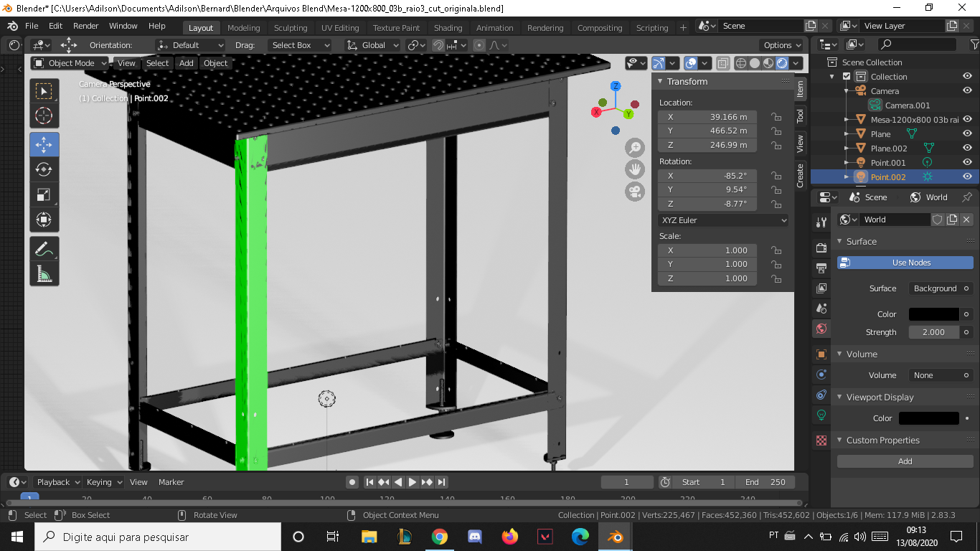This screenshot has width=980, height=551.
Task: Toggle camera view icon in viewport
Action: click(634, 192)
